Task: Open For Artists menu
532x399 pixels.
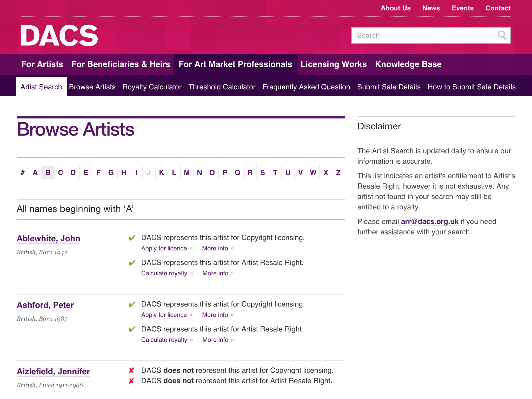Action: pos(42,64)
